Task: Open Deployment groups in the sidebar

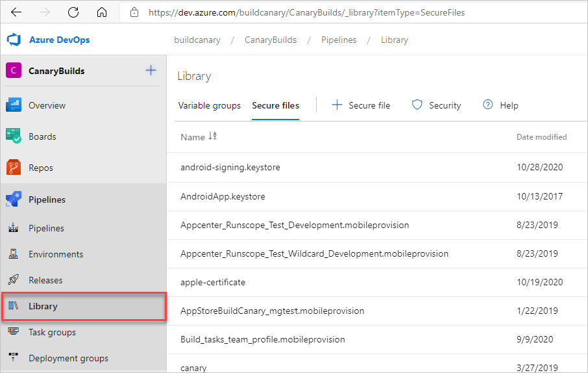Action: [68, 358]
